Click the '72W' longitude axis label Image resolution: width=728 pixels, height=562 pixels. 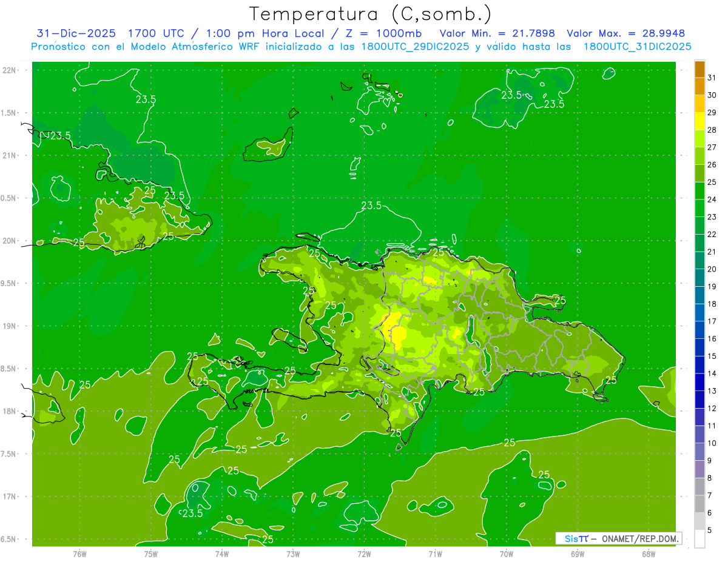[x=364, y=554]
